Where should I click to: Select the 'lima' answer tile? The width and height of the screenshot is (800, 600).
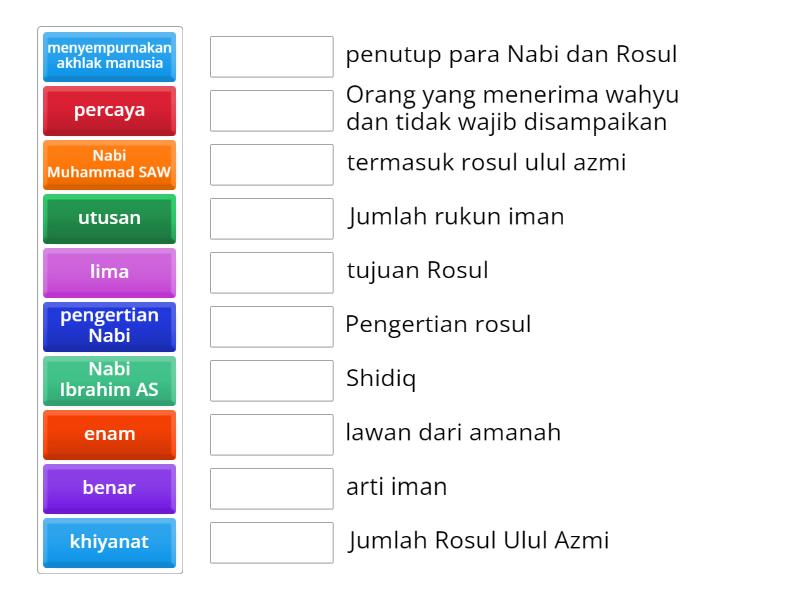[109, 272]
